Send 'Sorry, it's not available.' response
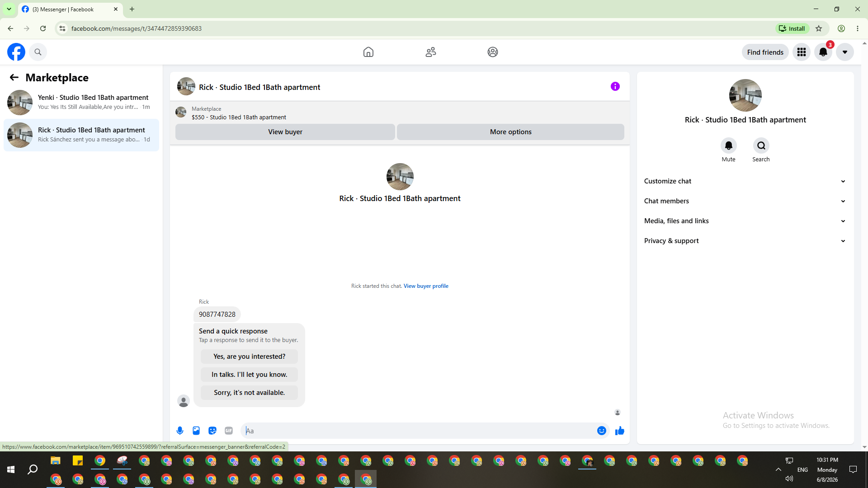The width and height of the screenshot is (868, 488). pos(249,393)
